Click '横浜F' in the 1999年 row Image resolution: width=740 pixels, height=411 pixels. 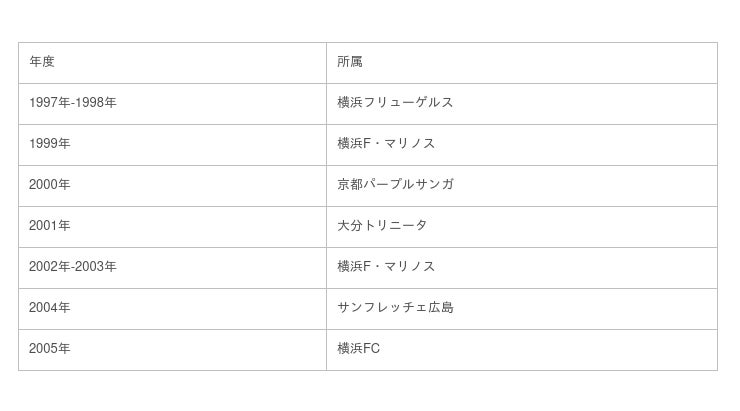pos(354,144)
